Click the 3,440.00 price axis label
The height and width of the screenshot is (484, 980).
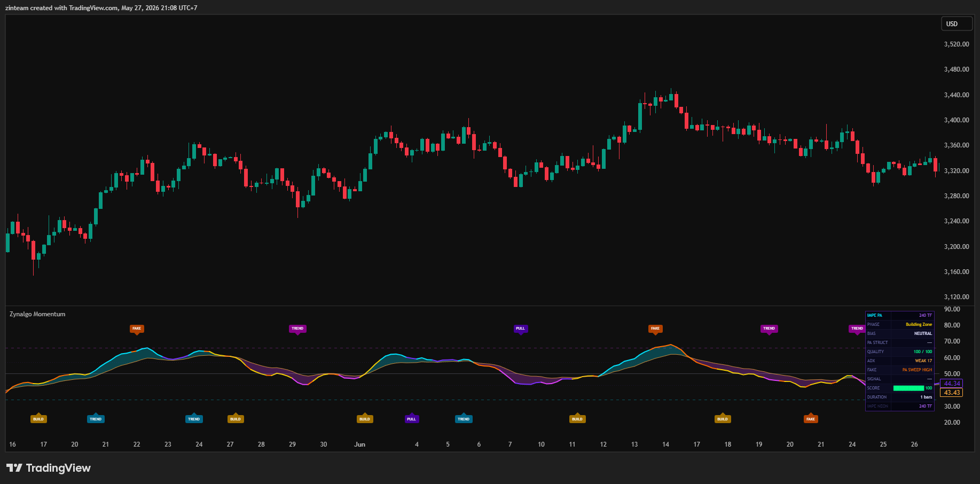coord(957,95)
